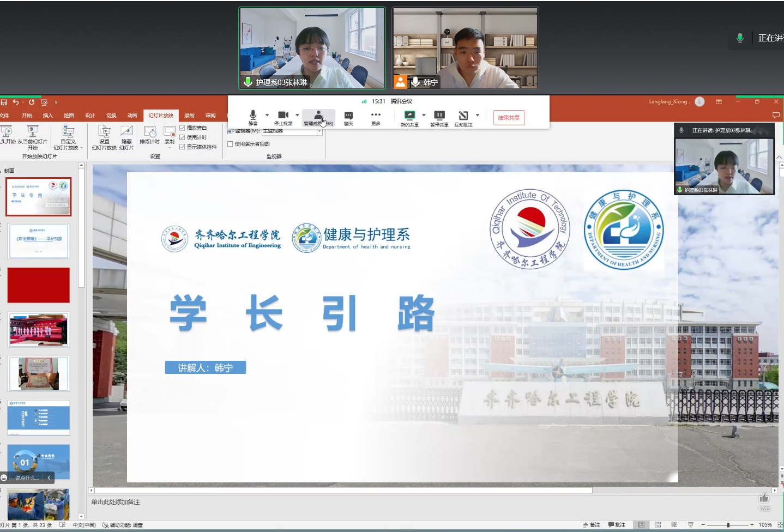This screenshot has height=532, width=784.
Task: Open the 设计 ribbon tab
Action: [90, 116]
